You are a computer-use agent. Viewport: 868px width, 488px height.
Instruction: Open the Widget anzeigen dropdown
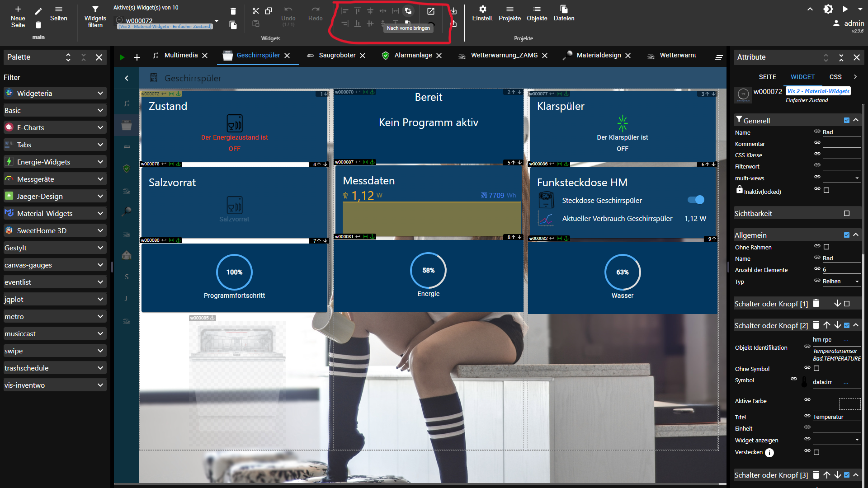(836, 440)
